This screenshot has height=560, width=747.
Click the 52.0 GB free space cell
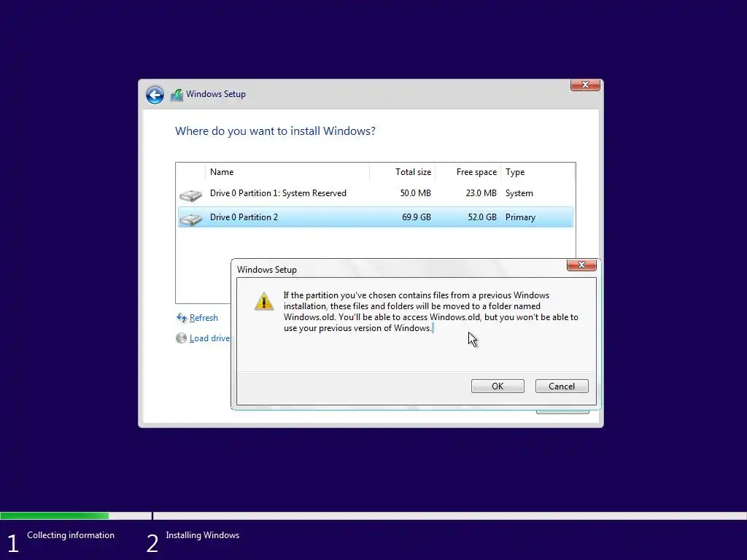(482, 217)
